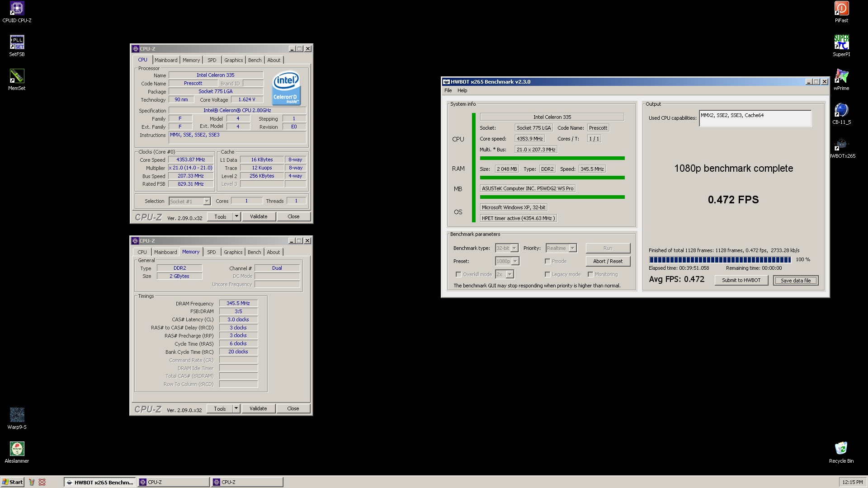This screenshot has width=868, height=488.
Task: Click the Core Speed 4353.87 MHz field
Action: pyautogui.click(x=191, y=160)
